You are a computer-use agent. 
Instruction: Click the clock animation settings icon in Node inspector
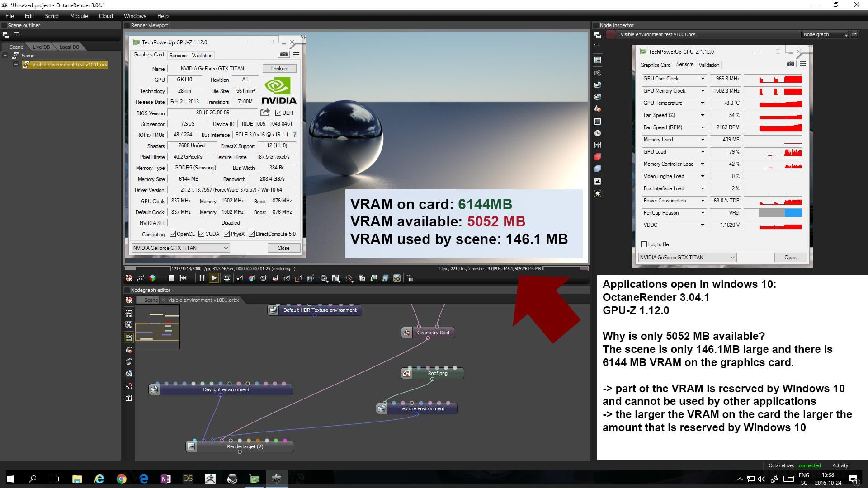click(x=598, y=133)
